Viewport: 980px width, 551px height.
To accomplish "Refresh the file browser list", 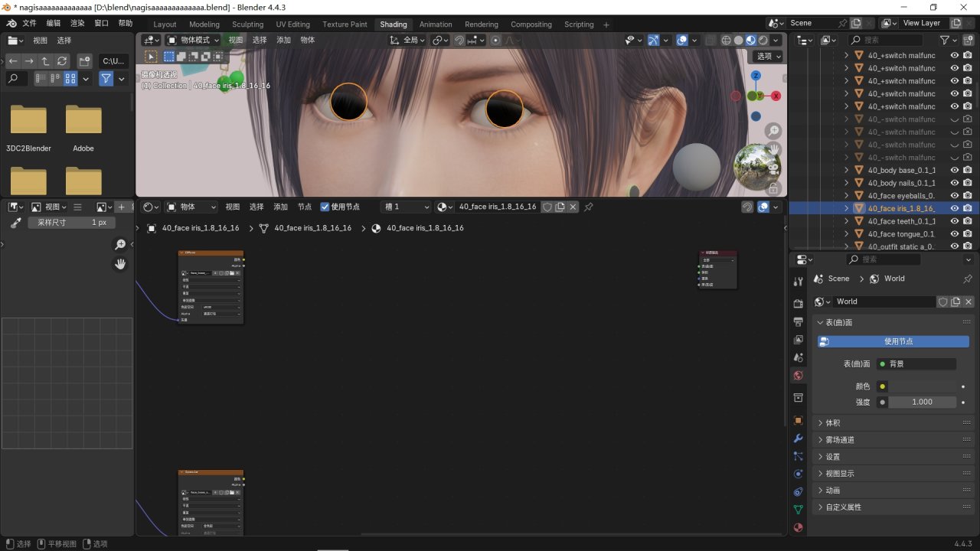I will tap(62, 60).
